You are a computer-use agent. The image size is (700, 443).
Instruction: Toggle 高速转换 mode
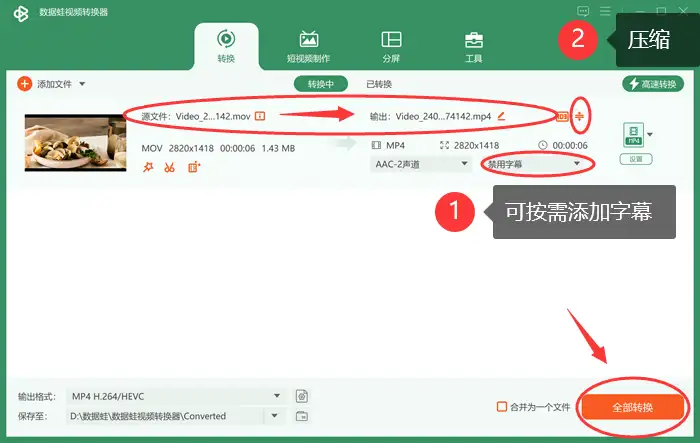point(653,84)
